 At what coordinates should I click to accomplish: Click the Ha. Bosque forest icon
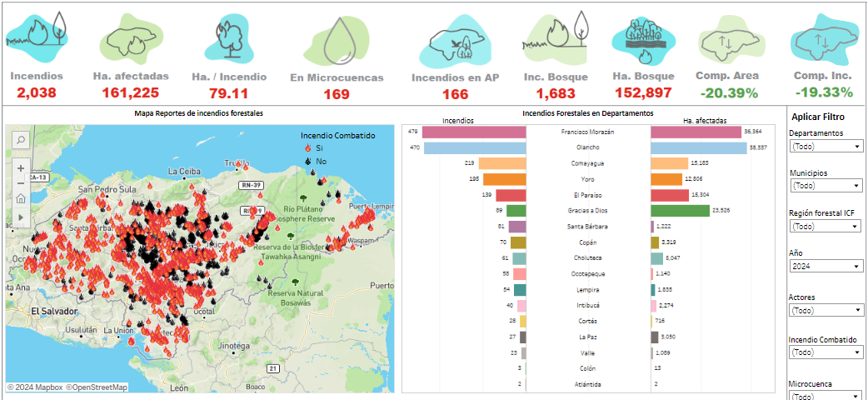(x=644, y=41)
